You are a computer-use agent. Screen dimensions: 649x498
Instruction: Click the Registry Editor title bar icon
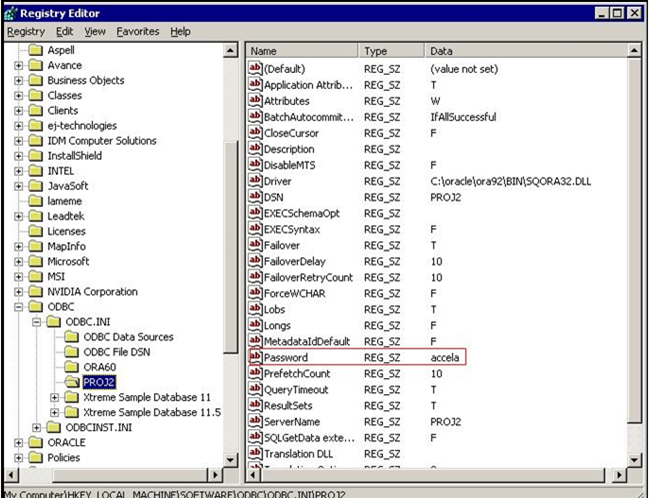coord(12,11)
